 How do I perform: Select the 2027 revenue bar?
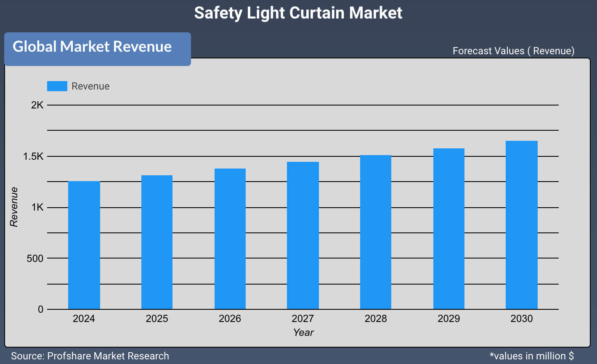tap(303, 235)
